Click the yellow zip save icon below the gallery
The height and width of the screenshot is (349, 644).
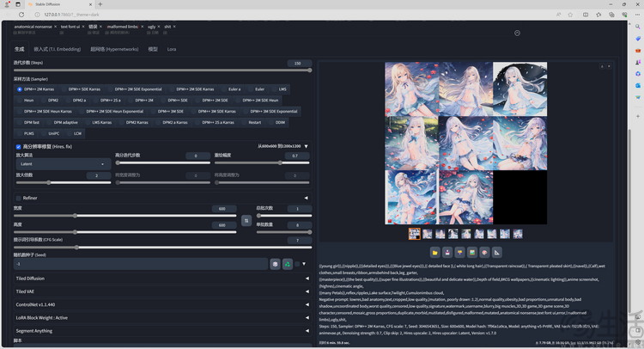(459, 253)
